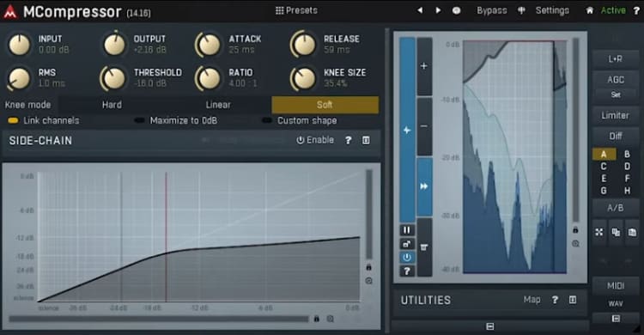Image resolution: width=644 pixels, height=335 pixels.
Task: Click the randomize preset icon beside the arrows
Action: (456, 10)
